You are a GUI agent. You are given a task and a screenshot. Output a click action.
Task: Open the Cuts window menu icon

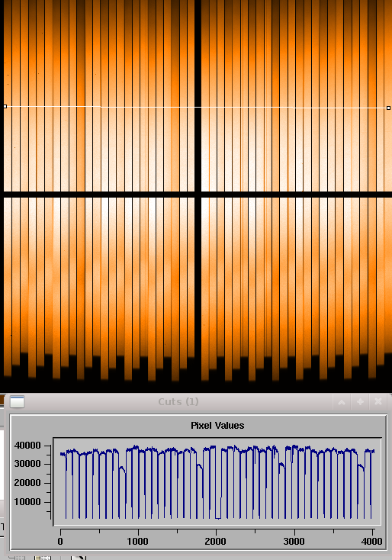pyautogui.click(x=17, y=402)
